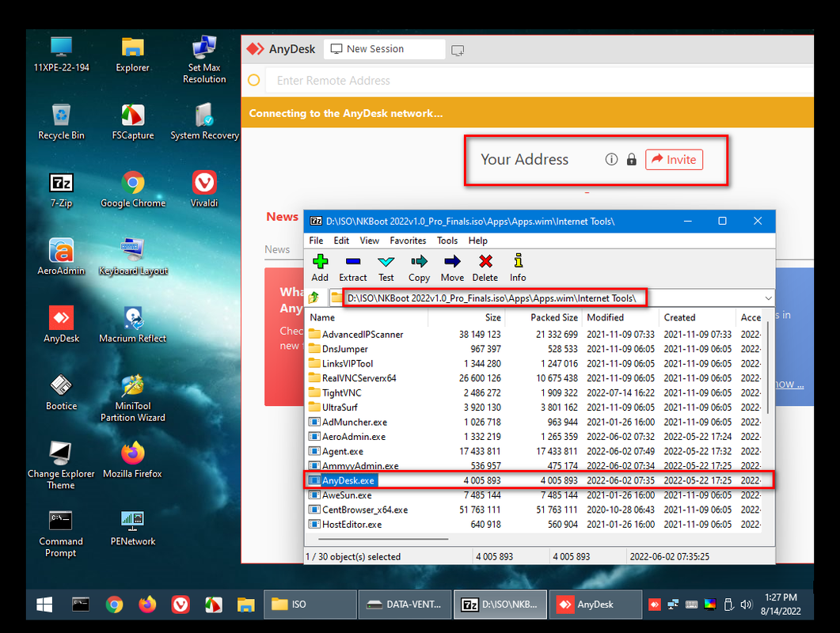840x633 pixels.
Task: Open the Change Explorer Theme desktop icon
Action: click(61, 466)
